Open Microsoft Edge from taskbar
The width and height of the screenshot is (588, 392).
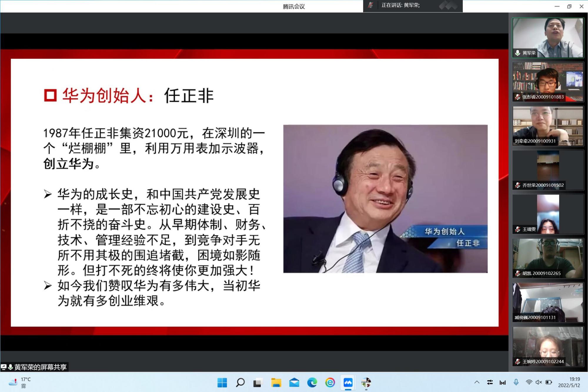point(312,383)
